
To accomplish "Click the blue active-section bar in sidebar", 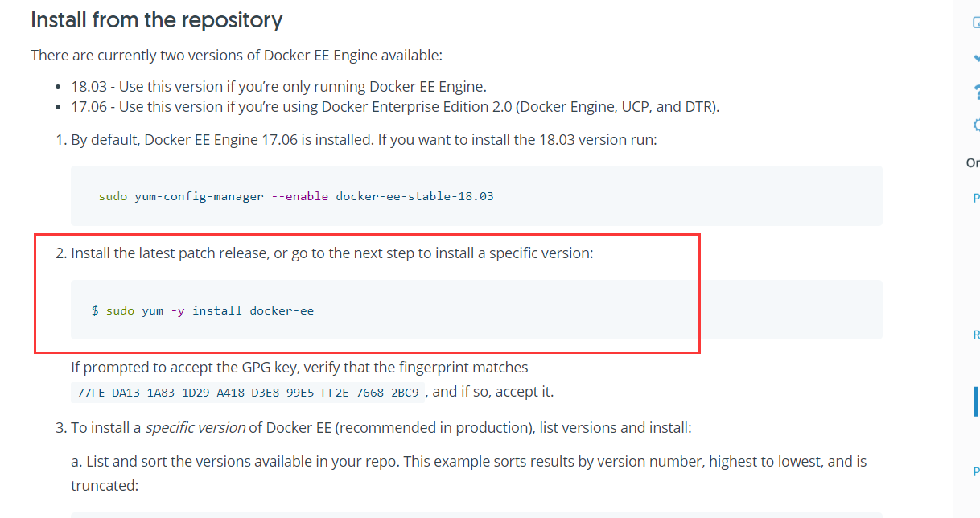I will point(975,401).
